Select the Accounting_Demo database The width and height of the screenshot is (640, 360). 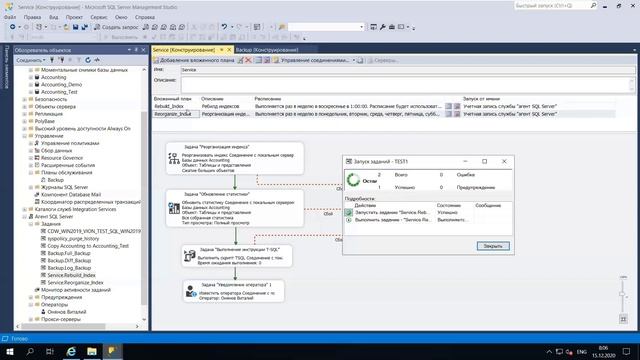[x=61, y=84]
